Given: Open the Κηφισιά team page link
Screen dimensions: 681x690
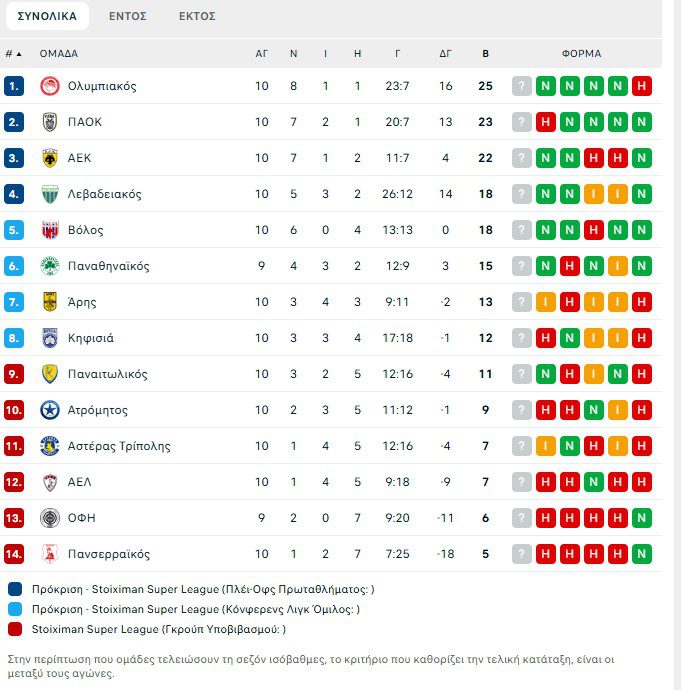Looking at the screenshot, I should tap(91, 338).
